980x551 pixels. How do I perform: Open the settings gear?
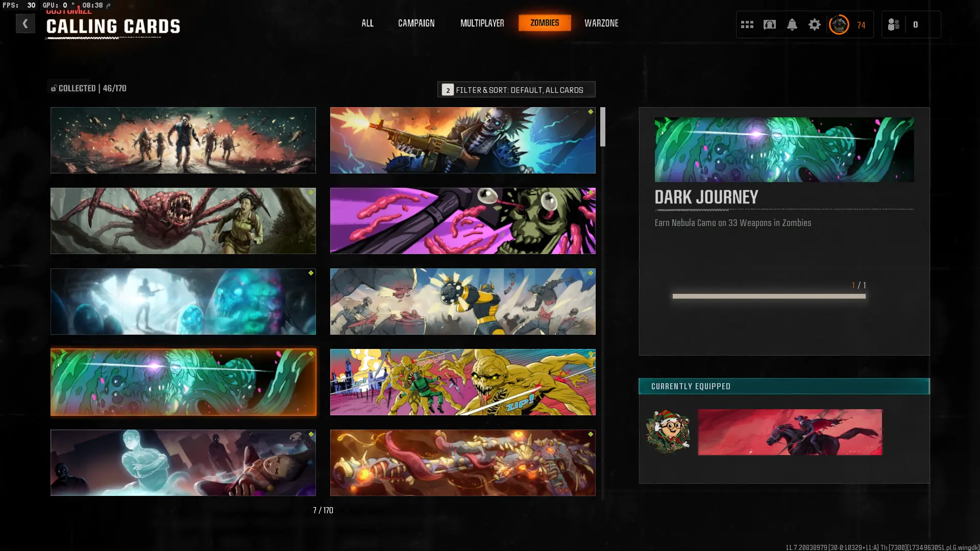point(814,24)
